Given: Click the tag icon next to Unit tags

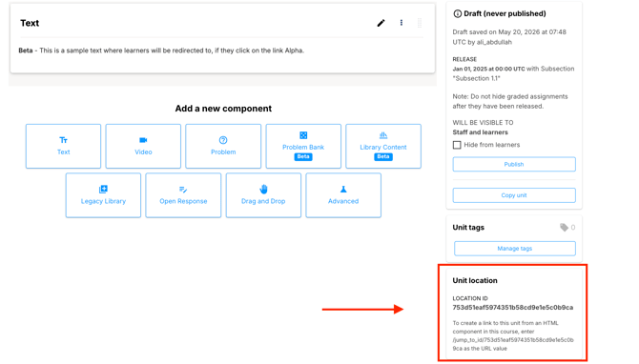Looking at the screenshot, I should [x=564, y=227].
